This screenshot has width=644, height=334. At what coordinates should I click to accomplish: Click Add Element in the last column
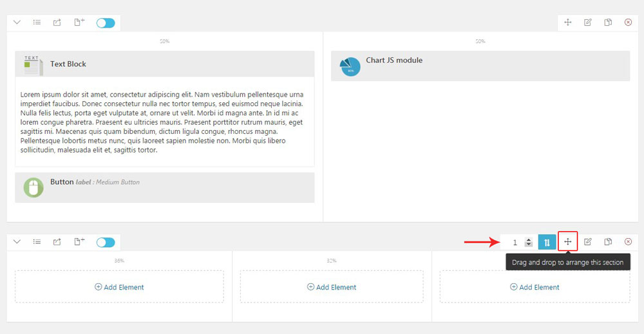coord(535,287)
